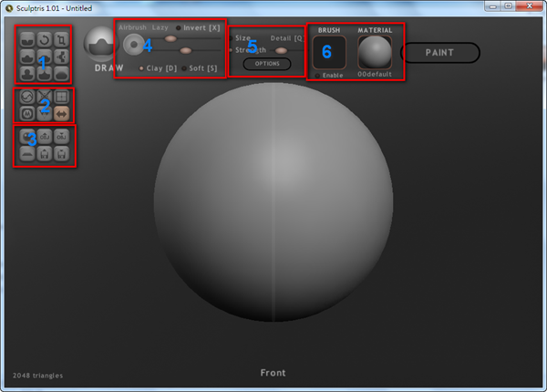
Task: Click the OBJ icon with downward arrow
Action: tap(61, 137)
